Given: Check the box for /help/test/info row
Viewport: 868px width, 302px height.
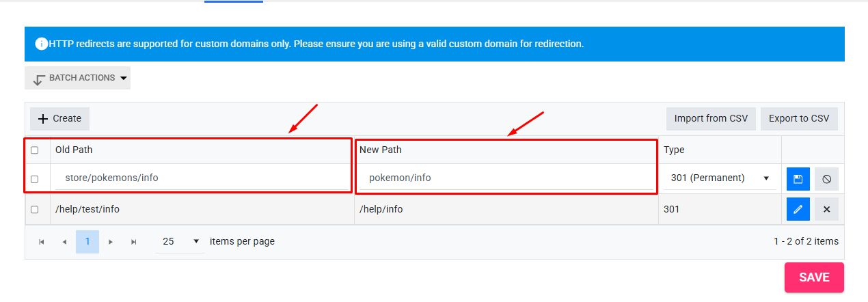Looking at the screenshot, I should click(x=35, y=210).
